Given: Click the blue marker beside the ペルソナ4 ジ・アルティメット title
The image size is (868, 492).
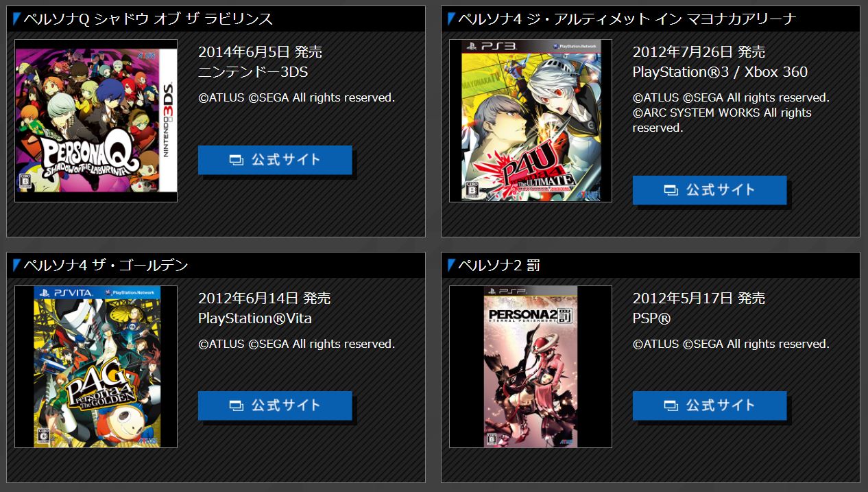Looking at the screenshot, I should tap(451, 18).
